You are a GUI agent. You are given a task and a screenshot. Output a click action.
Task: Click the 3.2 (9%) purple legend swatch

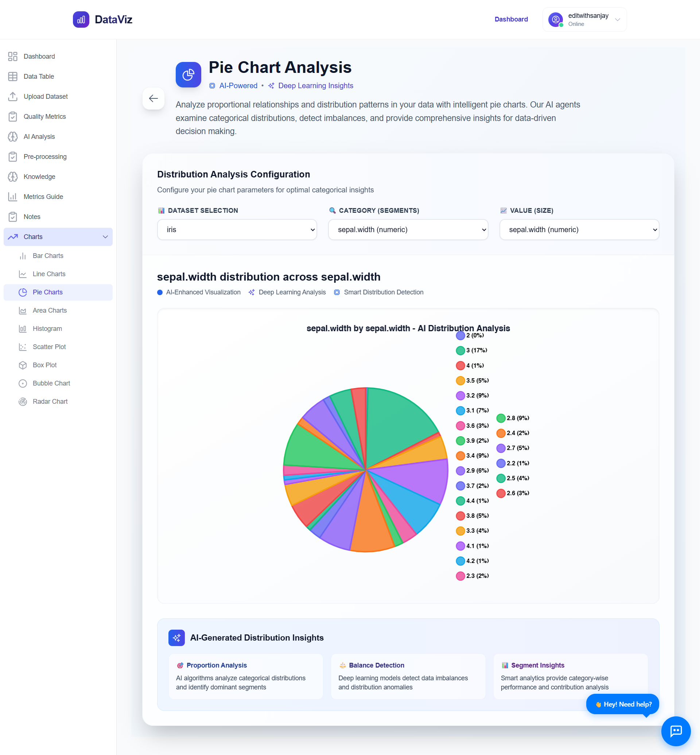click(460, 395)
